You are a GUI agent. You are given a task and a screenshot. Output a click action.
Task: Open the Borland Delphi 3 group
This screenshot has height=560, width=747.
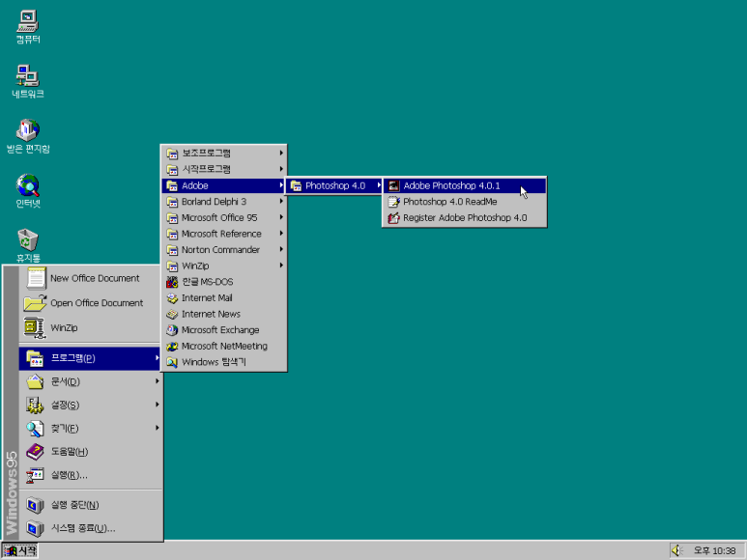[x=224, y=202]
